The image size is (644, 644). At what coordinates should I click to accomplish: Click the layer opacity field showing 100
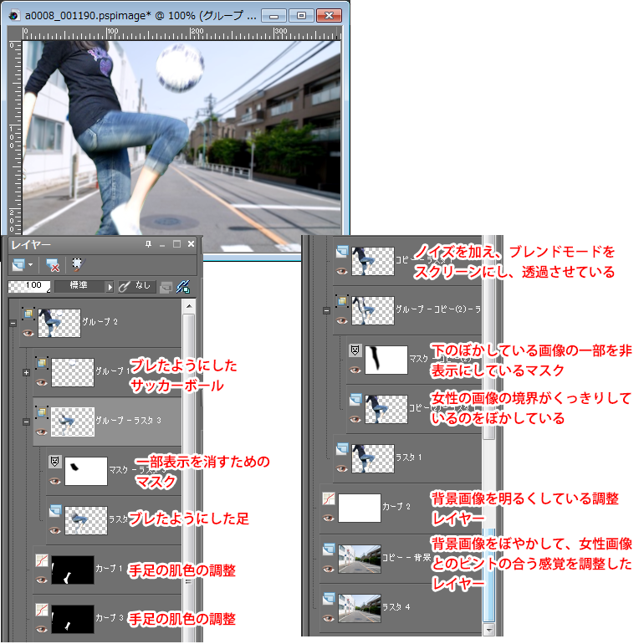[29, 286]
